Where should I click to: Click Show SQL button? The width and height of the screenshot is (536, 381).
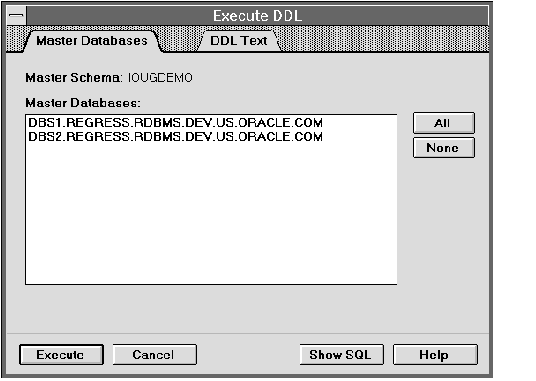(x=341, y=355)
